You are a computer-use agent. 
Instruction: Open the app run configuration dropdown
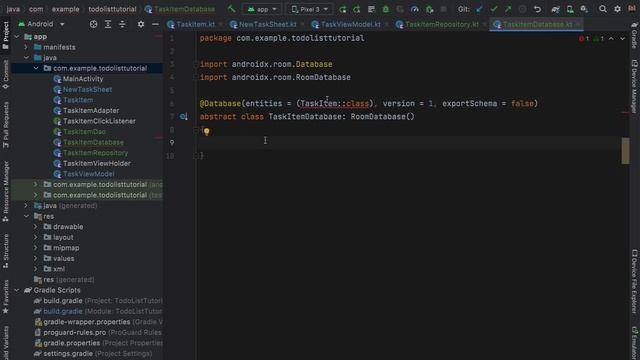pos(262,9)
